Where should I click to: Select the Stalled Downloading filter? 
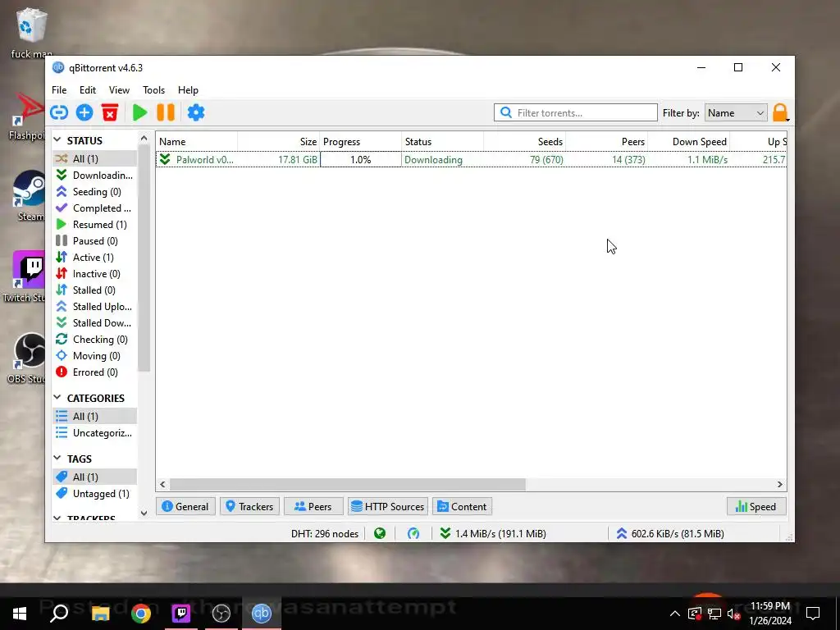[95, 323]
